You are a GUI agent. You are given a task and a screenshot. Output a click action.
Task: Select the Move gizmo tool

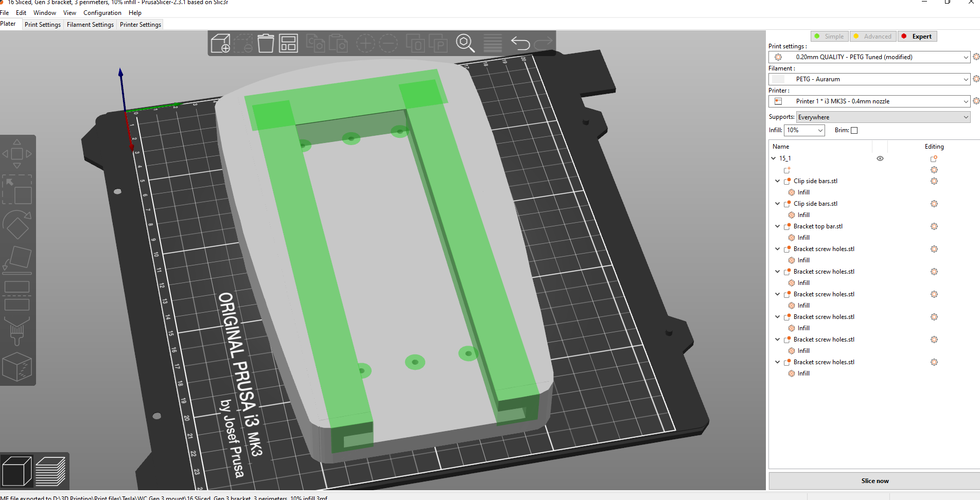[x=17, y=153]
